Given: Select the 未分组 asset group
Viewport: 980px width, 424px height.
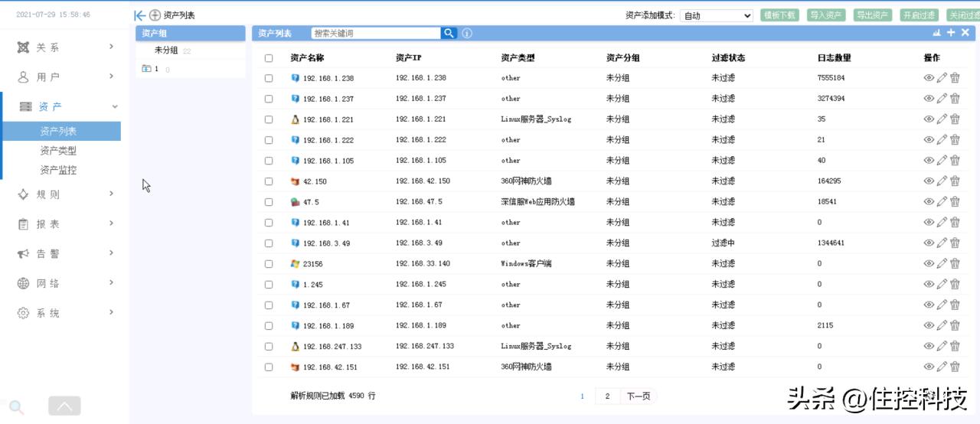Looking at the screenshot, I should tap(166, 51).
